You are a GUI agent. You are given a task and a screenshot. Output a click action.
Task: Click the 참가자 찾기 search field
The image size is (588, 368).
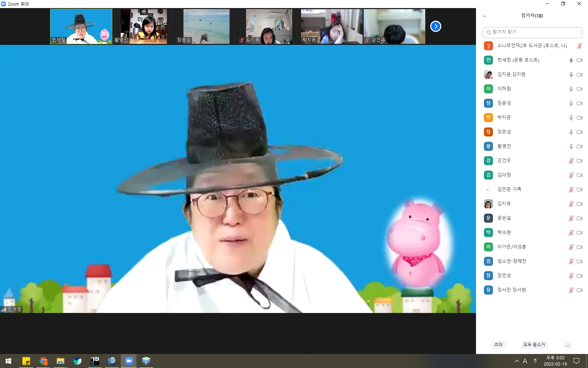pos(532,32)
